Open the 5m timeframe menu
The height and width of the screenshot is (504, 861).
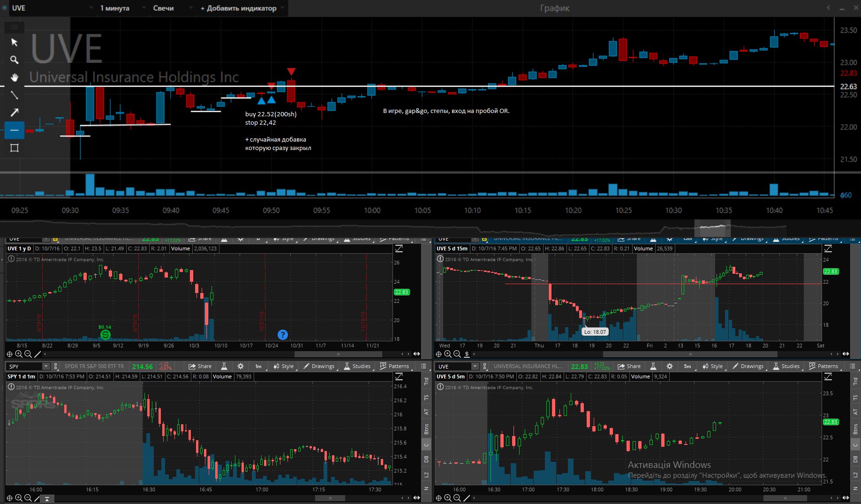pyautogui.click(x=687, y=366)
